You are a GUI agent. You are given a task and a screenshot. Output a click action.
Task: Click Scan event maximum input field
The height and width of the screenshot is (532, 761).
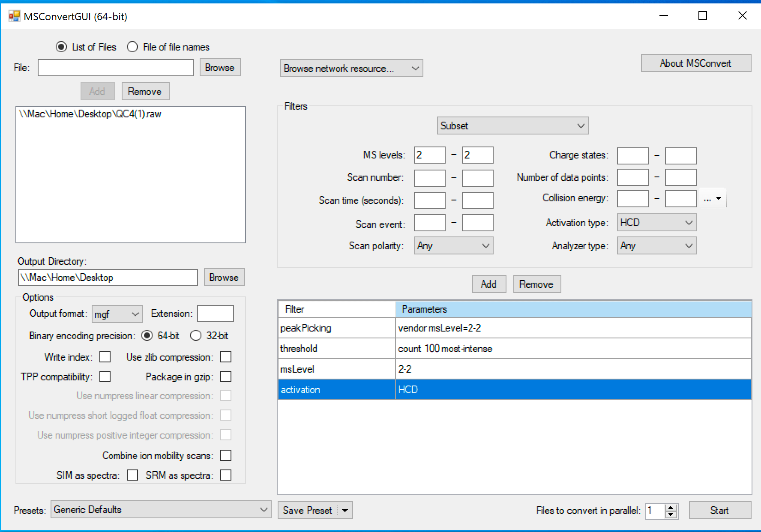tap(478, 223)
